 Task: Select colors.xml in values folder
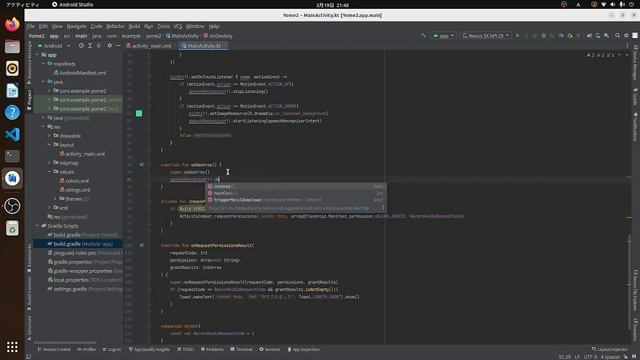click(74, 181)
